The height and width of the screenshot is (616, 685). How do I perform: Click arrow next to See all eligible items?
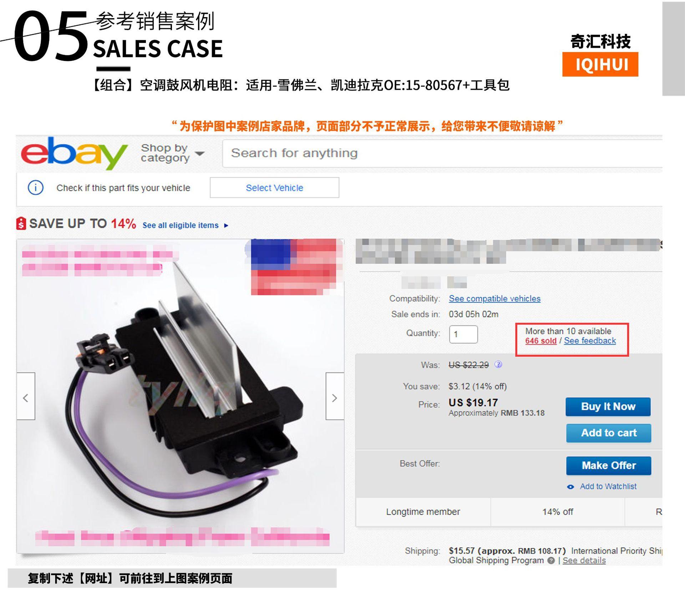pos(226,225)
